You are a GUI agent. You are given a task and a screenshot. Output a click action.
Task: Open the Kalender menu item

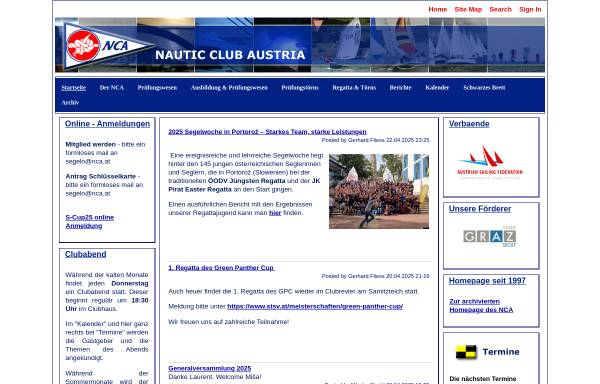[437, 88]
